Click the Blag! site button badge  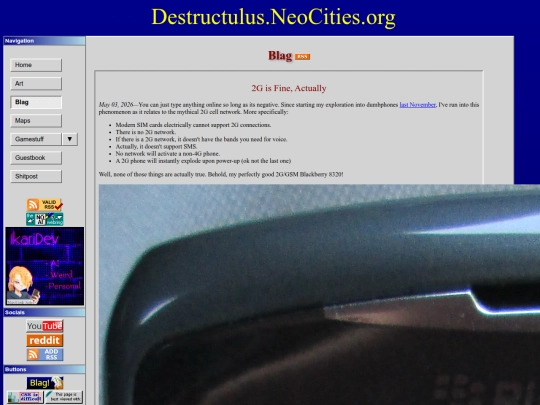[x=45, y=383]
